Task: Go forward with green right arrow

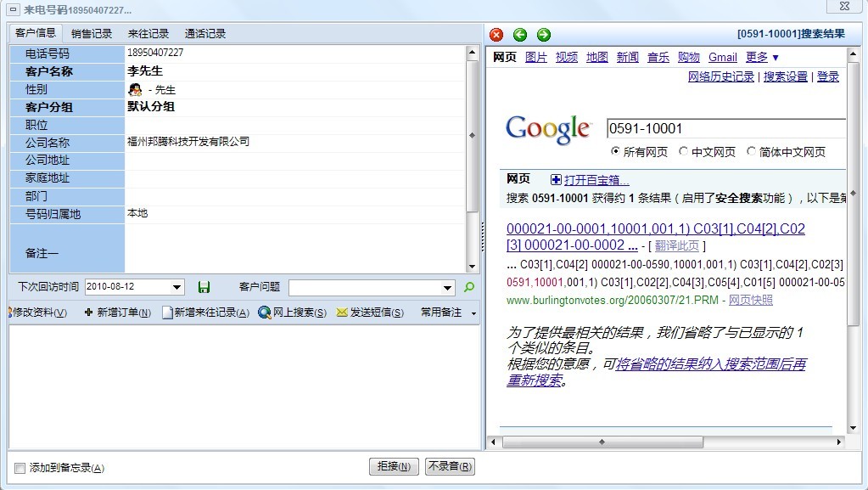Action: pyautogui.click(x=544, y=35)
